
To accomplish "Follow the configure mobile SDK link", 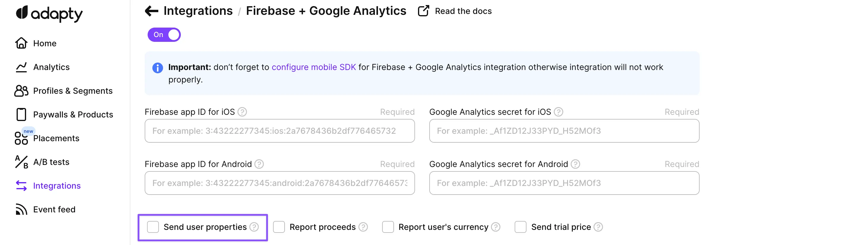I will coord(313,67).
